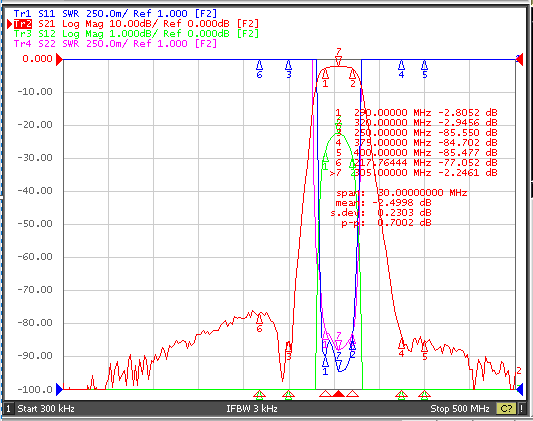This screenshot has height=421, width=533.
Task: Click the IFBW 3 kHz setting
Action: (x=252, y=408)
